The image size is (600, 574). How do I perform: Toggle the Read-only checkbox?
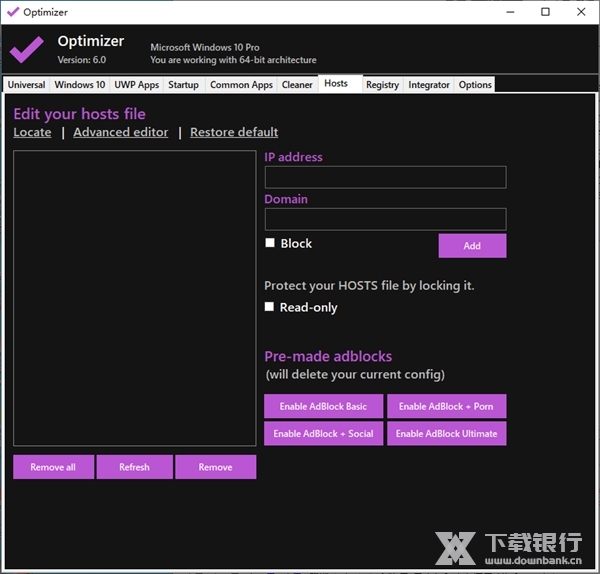[x=270, y=307]
